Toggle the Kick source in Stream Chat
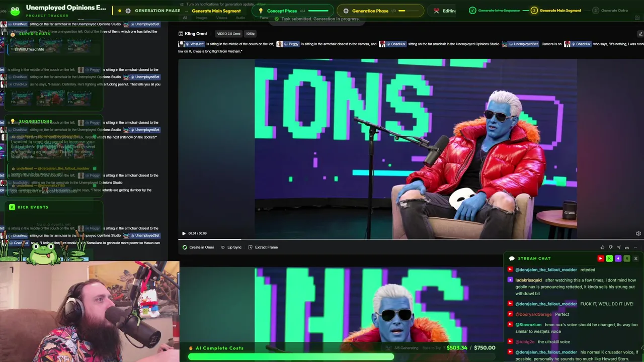Viewport: 644px width, 362px height. tap(609, 258)
